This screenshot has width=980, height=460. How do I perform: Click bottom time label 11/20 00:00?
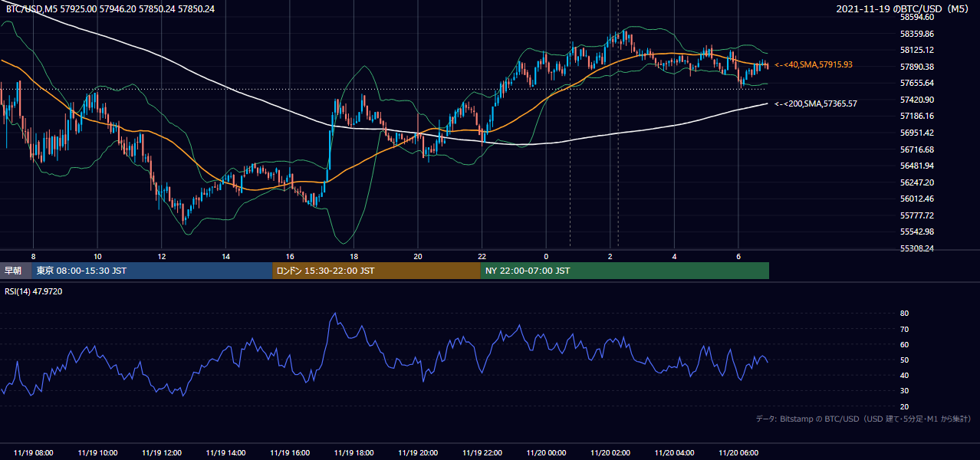coord(546,453)
